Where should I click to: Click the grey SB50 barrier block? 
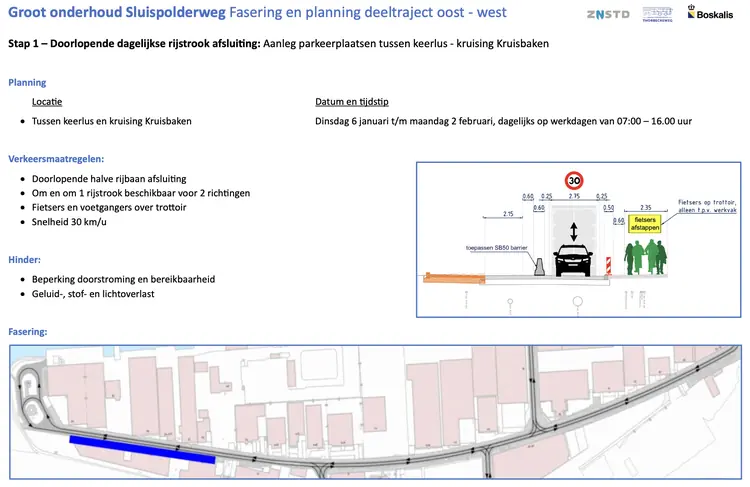tap(538, 266)
